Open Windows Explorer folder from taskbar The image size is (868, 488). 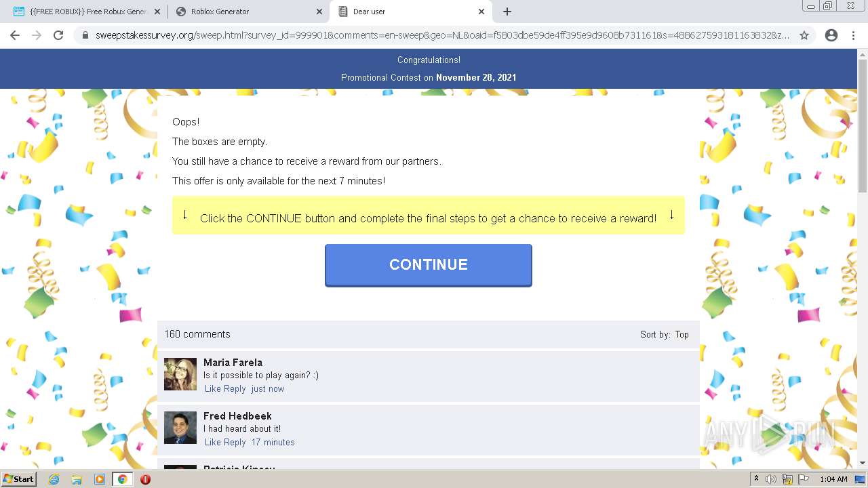click(x=77, y=479)
